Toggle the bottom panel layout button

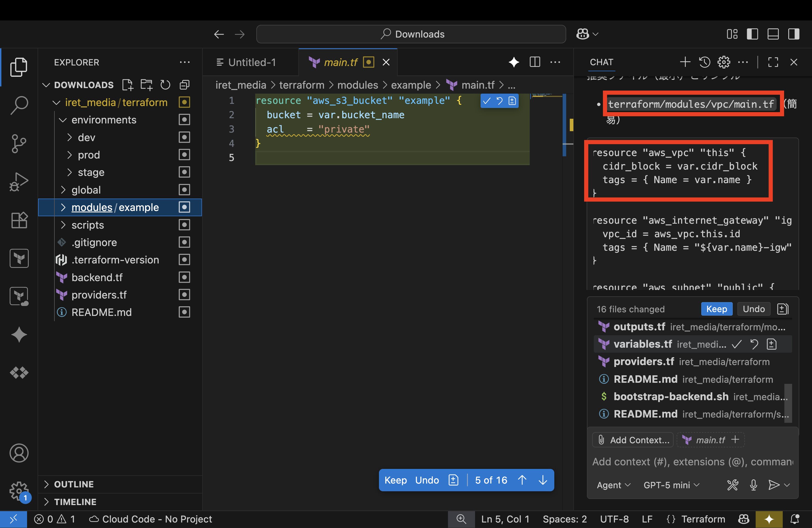(x=773, y=34)
